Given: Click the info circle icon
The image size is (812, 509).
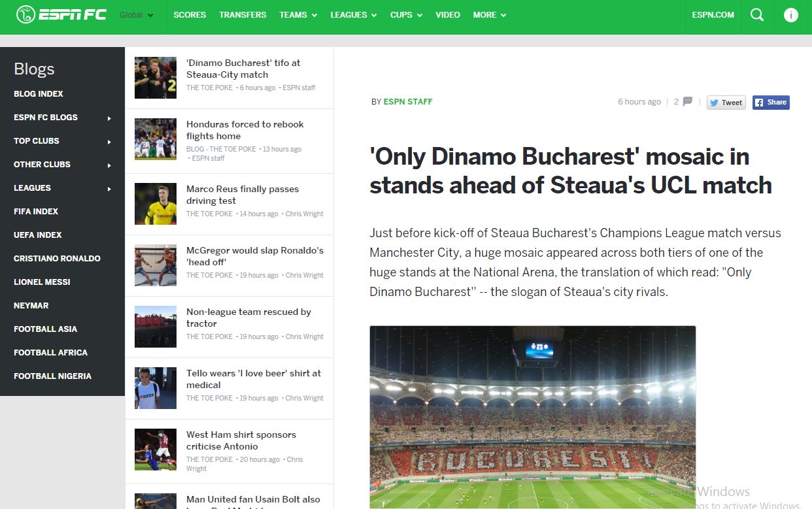Looking at the screenshot, I should [x=791, y=15].
